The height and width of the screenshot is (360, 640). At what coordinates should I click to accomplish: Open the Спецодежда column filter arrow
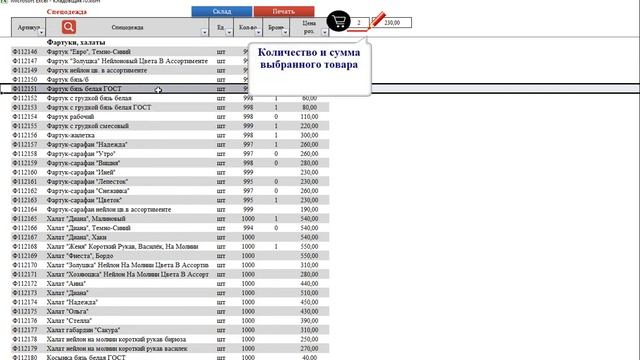point(204,32)
